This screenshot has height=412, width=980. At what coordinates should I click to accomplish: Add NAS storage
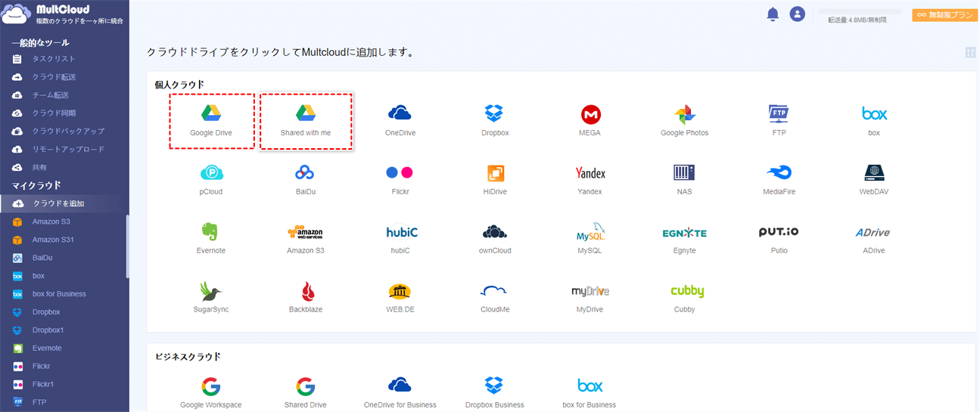click(685, 180)
